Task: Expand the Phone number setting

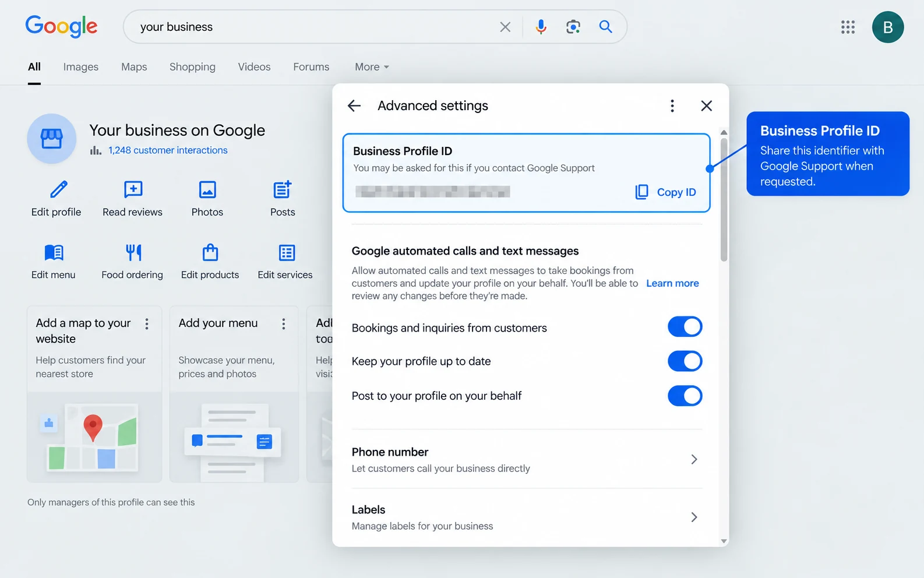Action: [x=527, y=460]
